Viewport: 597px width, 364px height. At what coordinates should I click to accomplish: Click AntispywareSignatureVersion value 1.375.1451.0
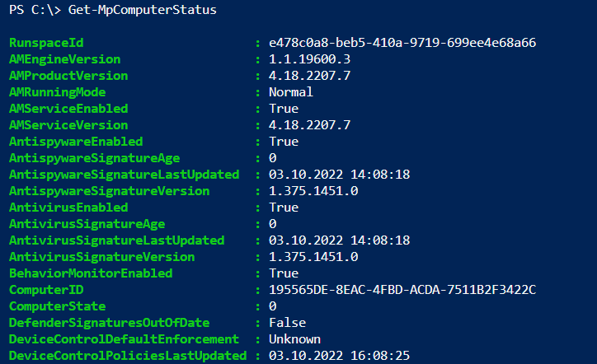[x=313, y=191]
